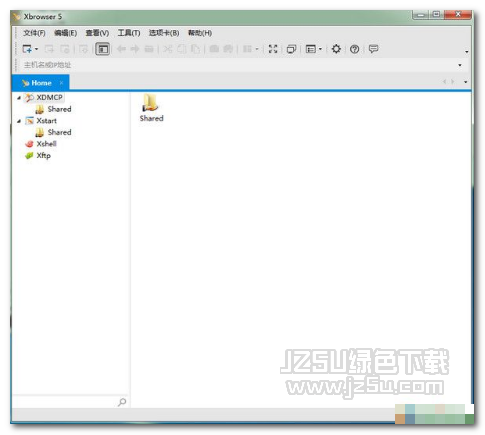Screen dimensions: 485x435
Task: Open the address bar history dropdown
Action: pos(460,65)
